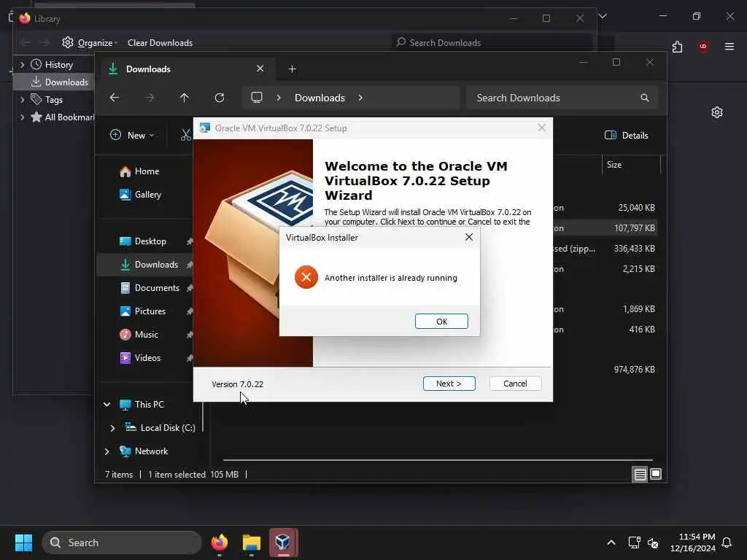Click the PC icon in the address bar
747x560 pixels.
257,98
